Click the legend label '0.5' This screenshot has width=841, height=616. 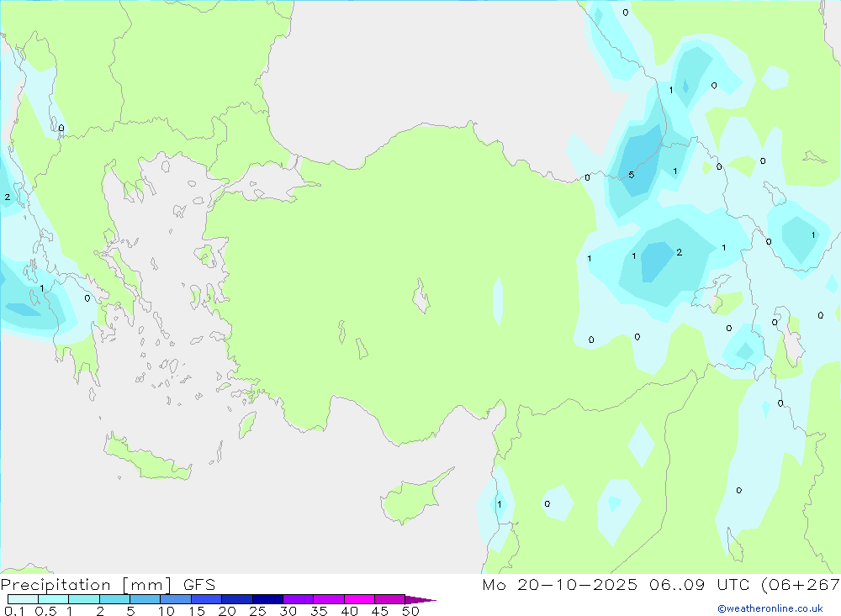pos(45,611)
